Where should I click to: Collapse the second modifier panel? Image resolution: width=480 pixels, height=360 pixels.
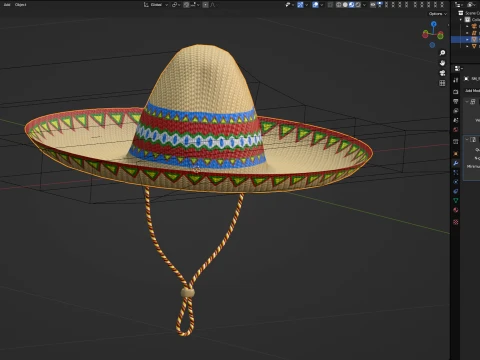tap(467, 139)
